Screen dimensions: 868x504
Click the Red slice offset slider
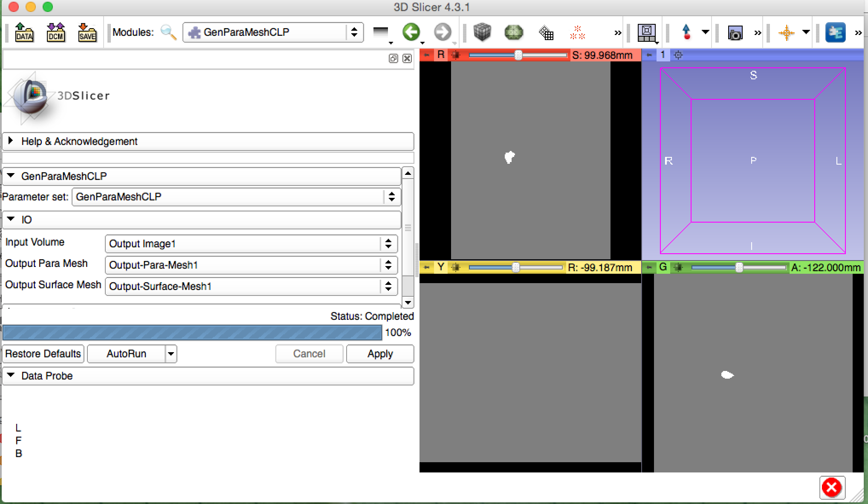pos(518,55)
